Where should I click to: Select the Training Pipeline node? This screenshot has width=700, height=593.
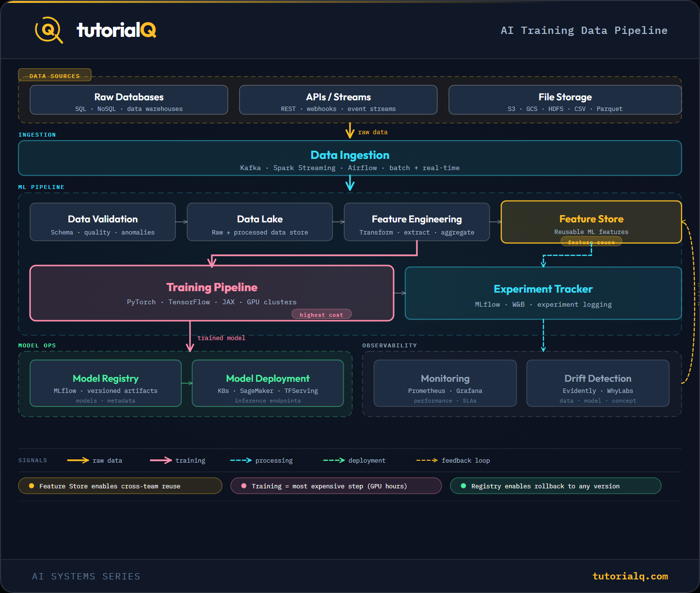pos(212,293)
